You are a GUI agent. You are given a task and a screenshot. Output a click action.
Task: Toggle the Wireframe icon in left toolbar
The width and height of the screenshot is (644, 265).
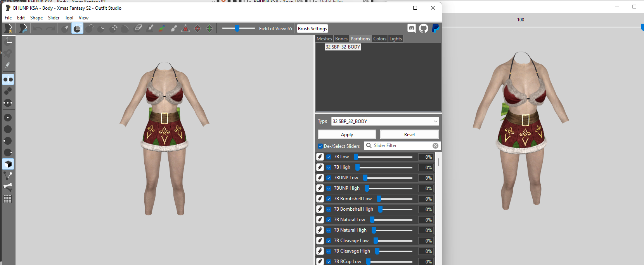tap(8, 176)
